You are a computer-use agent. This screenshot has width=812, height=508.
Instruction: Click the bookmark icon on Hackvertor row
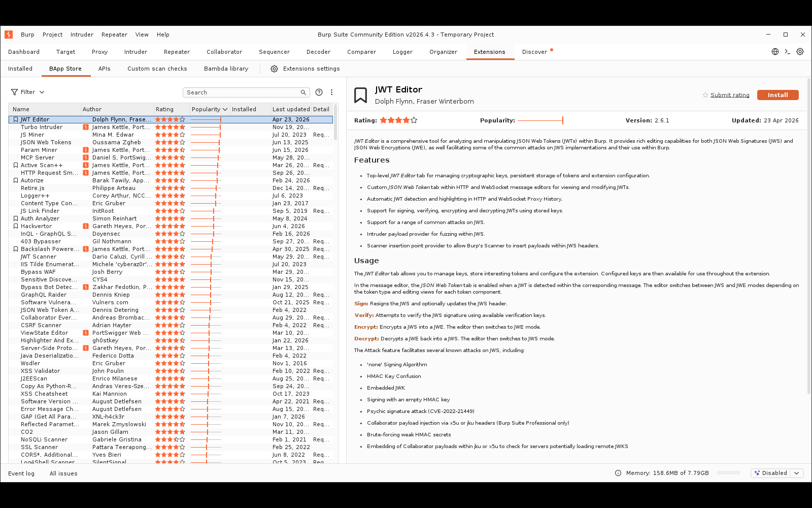click(16, 226)
